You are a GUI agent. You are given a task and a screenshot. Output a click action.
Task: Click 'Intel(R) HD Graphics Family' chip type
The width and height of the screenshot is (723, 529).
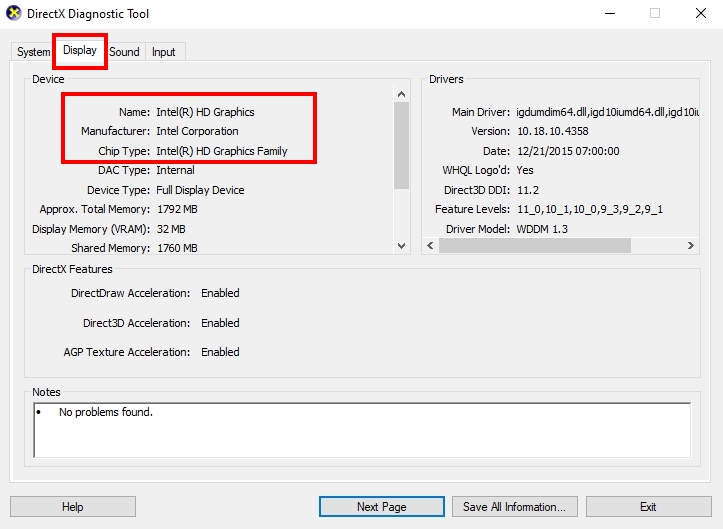coord(222,151)
